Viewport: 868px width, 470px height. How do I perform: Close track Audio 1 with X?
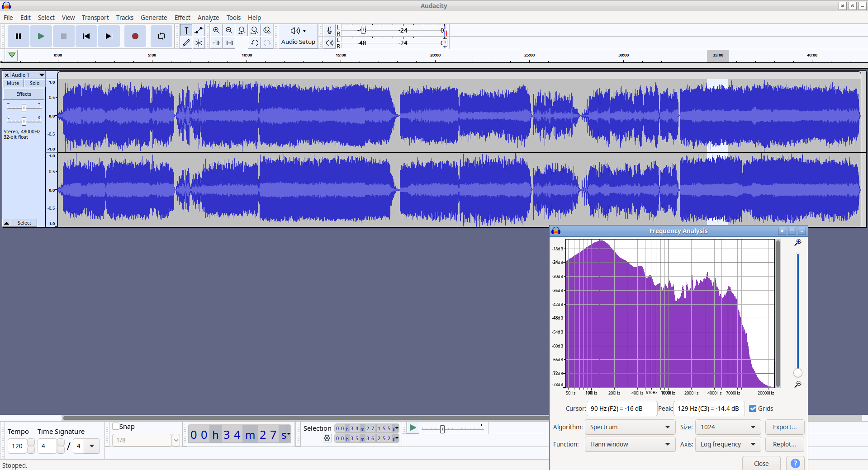tap(6, 75)
